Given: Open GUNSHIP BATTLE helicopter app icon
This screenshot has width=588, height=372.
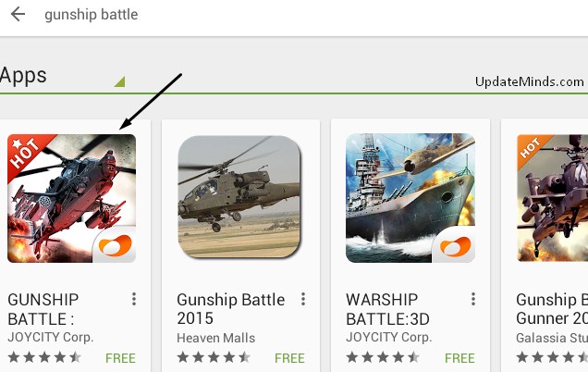Looking at the screenshot, I should pos(71,198).
